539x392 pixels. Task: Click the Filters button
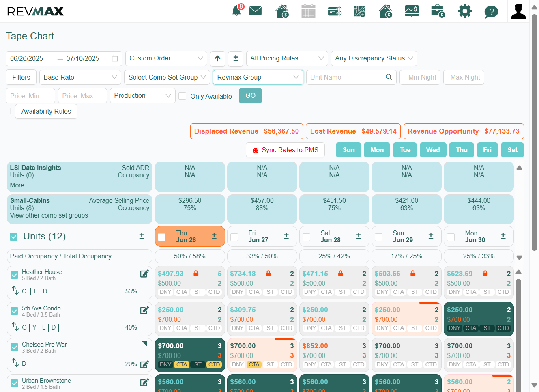21,77
